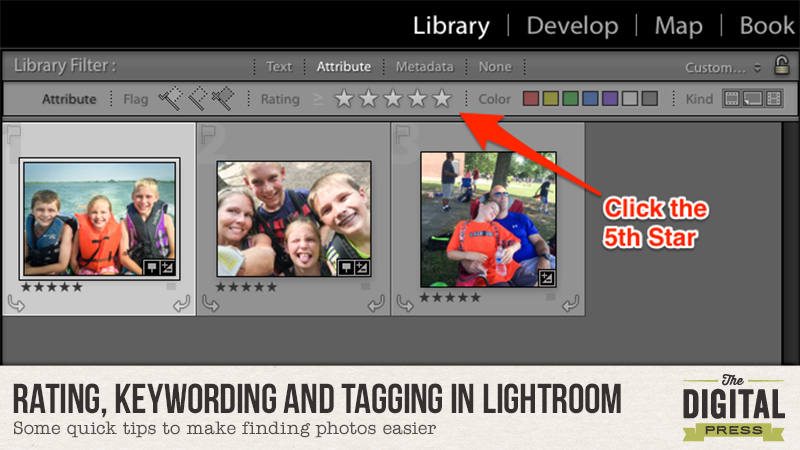Toggle flag on second photo cell
800x450 pixels.
tap(208, 135)
